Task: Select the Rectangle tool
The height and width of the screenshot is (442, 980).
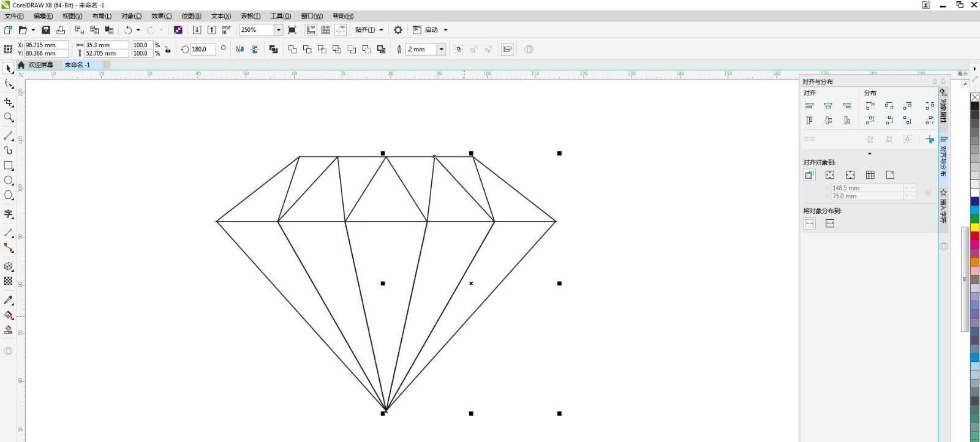Action: click(9, 165)
